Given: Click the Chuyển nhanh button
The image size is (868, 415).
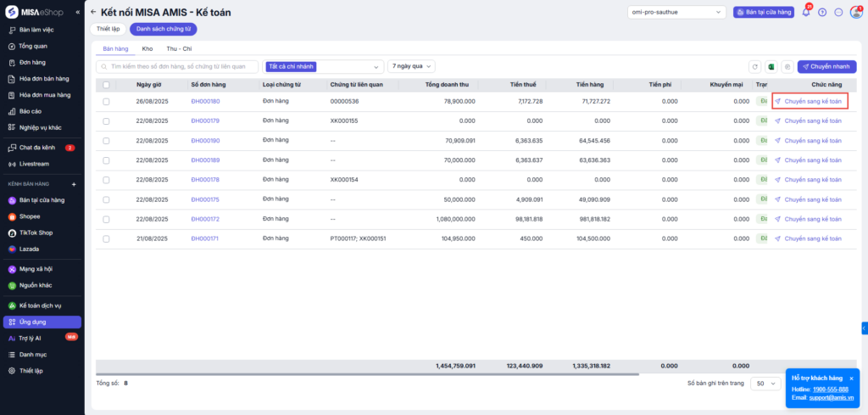Looking at the screenshot, I should pyautogui.click(x=827, y=66).
